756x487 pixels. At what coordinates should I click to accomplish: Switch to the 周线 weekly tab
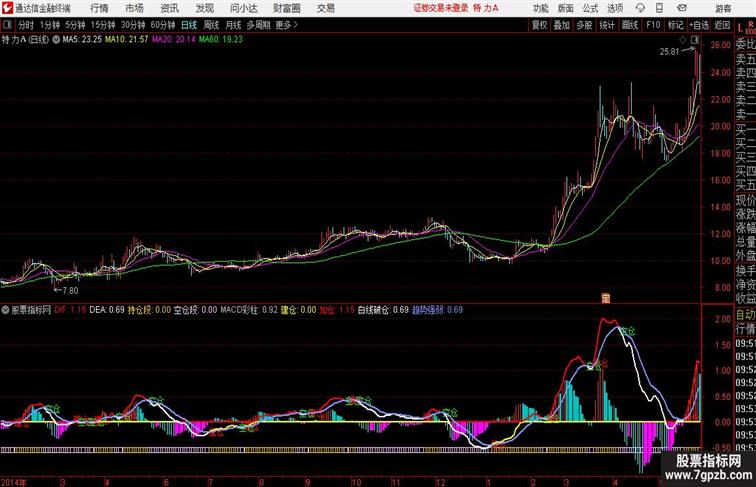point(211,25)
